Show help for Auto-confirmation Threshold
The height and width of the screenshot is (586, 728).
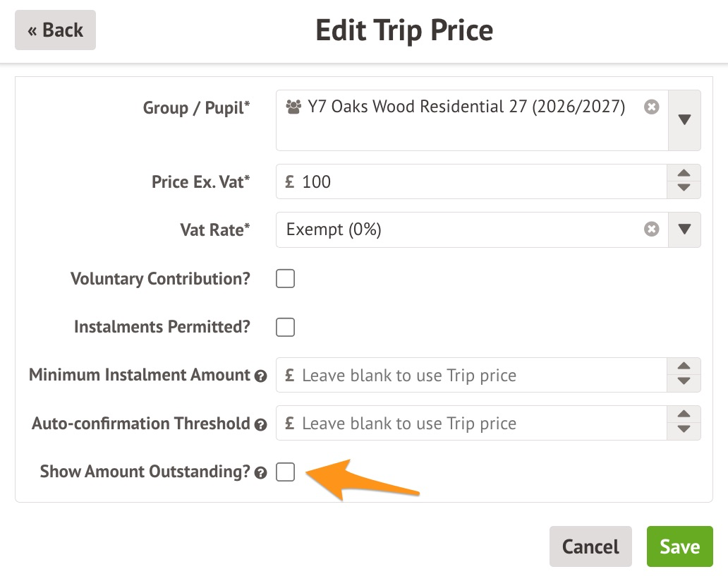(x=261, y=424)
